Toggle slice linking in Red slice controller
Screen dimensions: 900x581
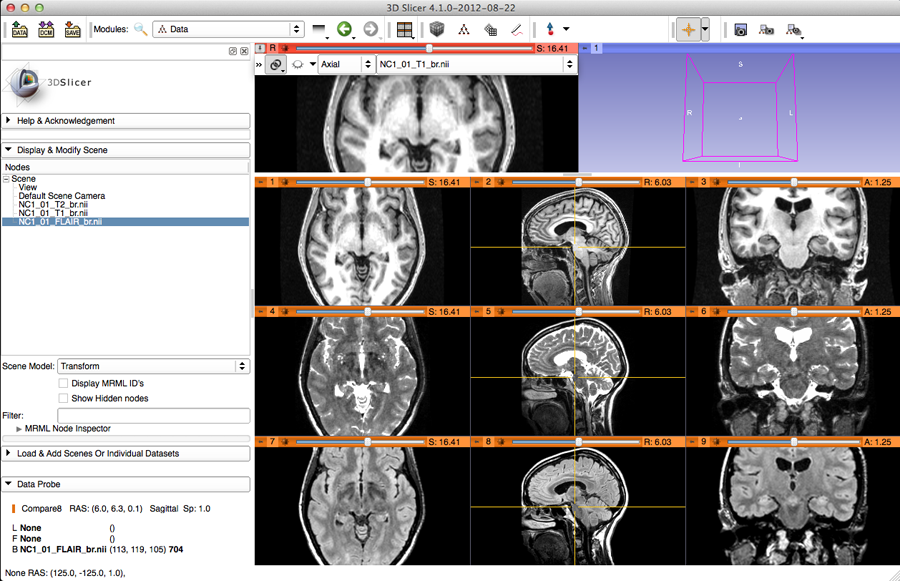pyautogui.click(x=276, y=65)
